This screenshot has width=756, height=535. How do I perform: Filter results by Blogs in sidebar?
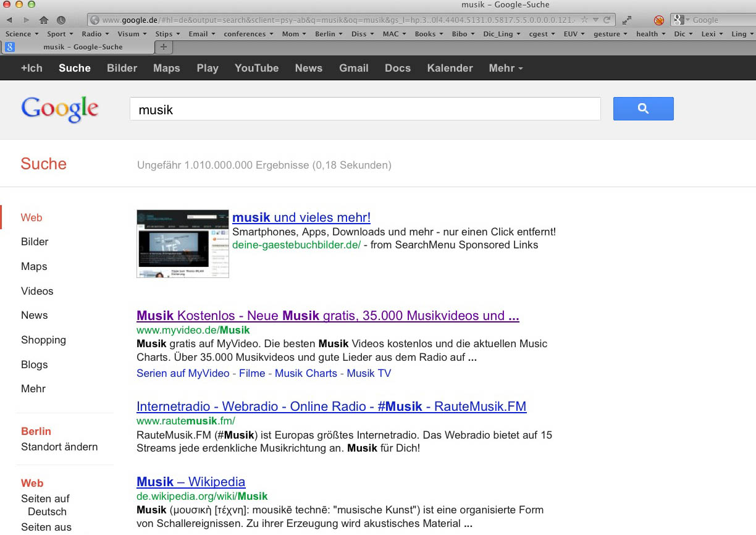click(x=35, y=364)
